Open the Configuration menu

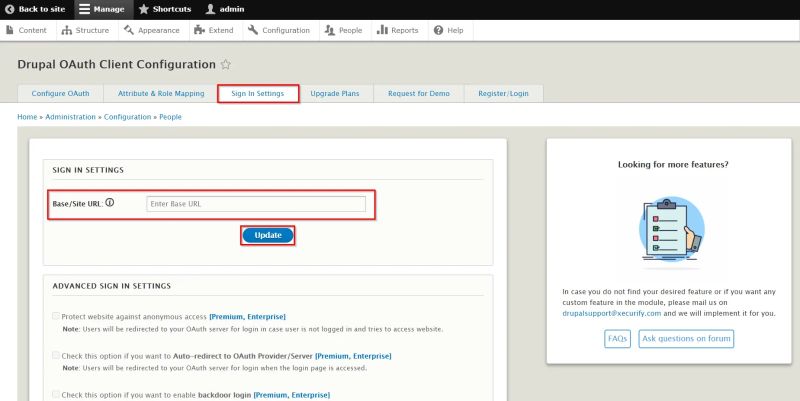point(279,30)
